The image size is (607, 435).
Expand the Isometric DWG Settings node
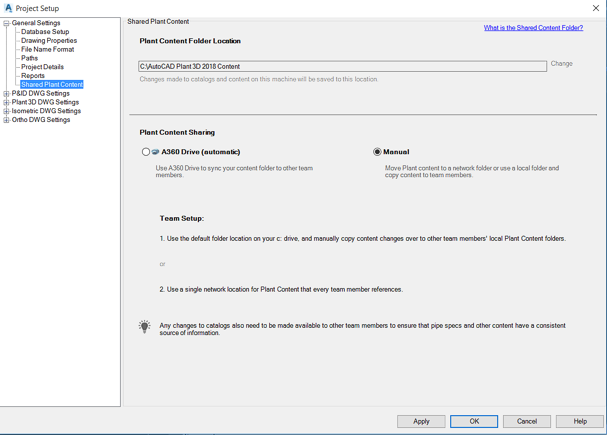pos(6,111)
